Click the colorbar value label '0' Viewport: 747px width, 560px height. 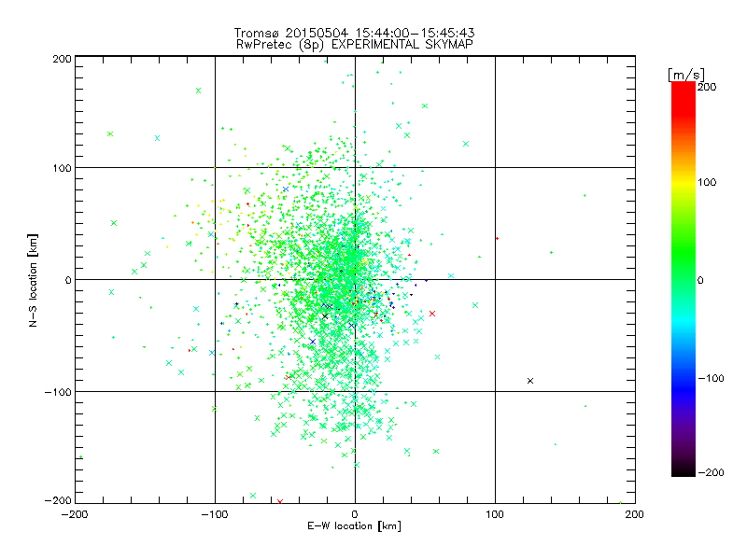[700, 281]
